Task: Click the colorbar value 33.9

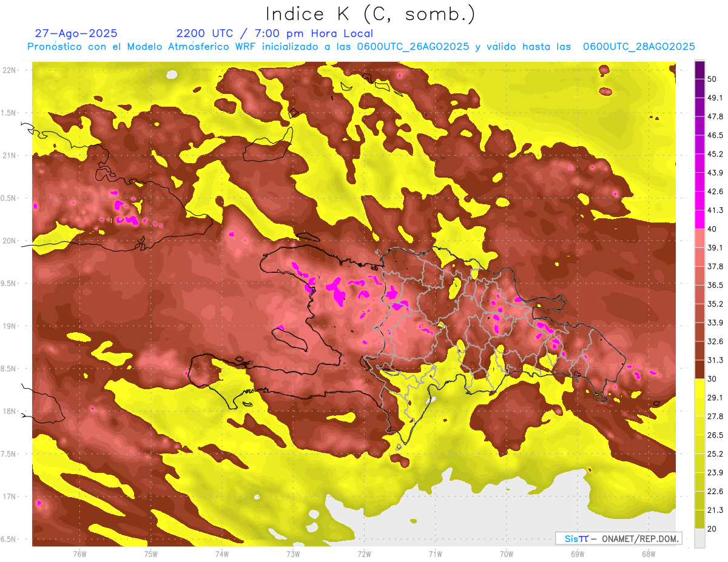Action: [x=715, y=323]
